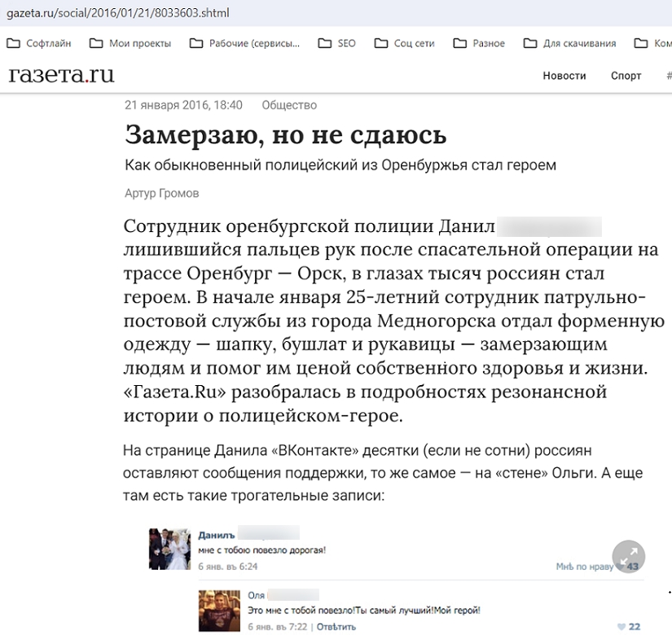The height and width of the screenshot is (635, 672).
Task: Expand the Рабочие (сервисы bookmark folder
Action: pos(244,43)
